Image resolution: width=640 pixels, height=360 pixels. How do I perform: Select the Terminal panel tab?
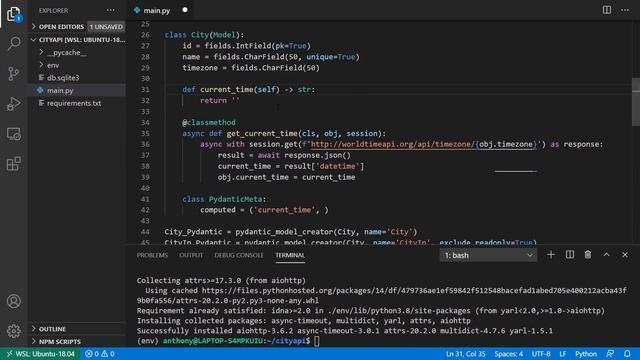[x=290, y=255]
